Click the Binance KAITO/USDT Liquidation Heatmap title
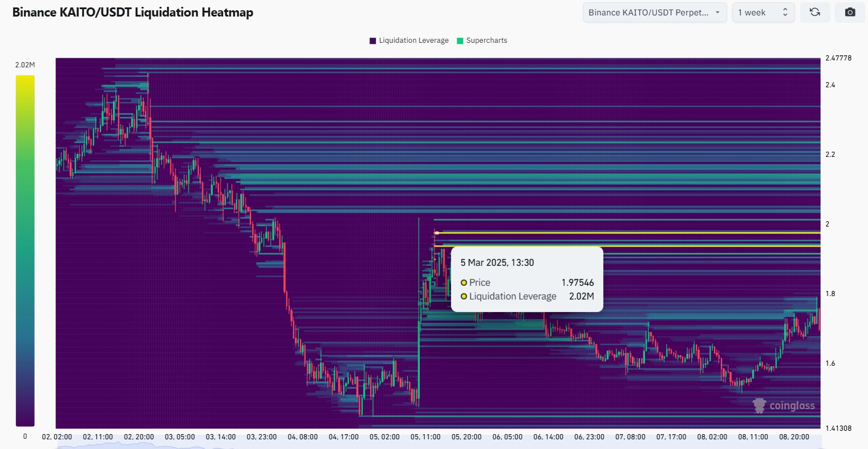Viewport: 868px width, 449px height. (x=133, y=13)
